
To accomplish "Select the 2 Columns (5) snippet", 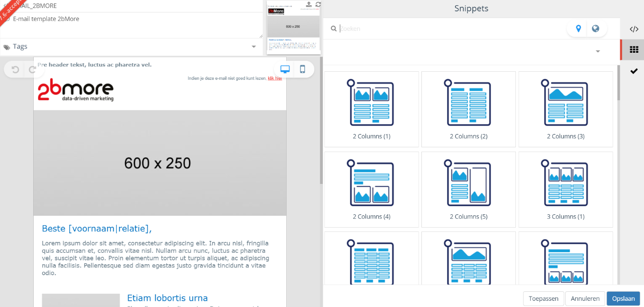I will pyautogui.click(x=468, y=189).
